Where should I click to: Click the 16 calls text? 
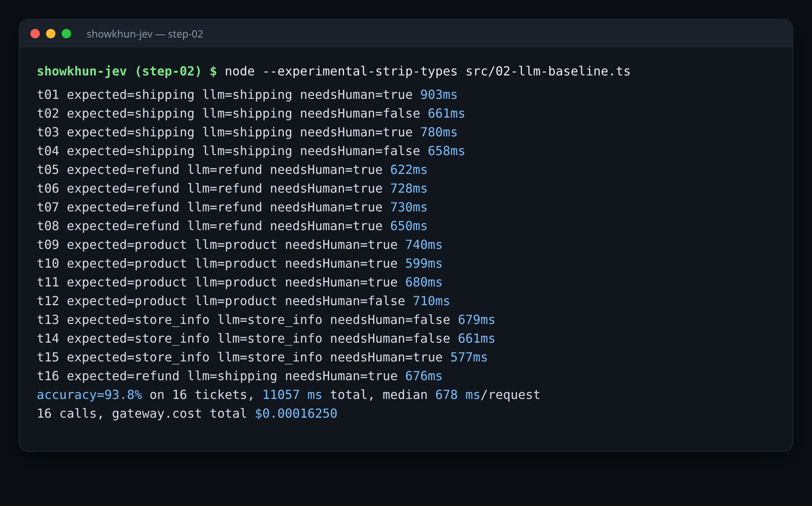coord(71,413)
